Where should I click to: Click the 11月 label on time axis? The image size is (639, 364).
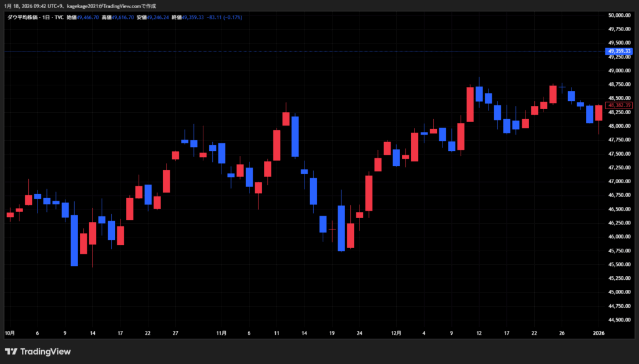click(x=221, y=333)
